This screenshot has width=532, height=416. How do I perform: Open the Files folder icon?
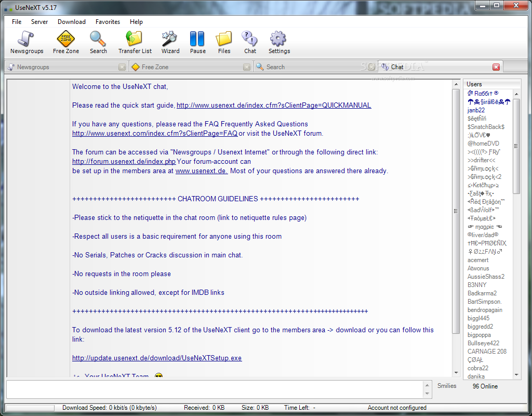pos(224,43)
